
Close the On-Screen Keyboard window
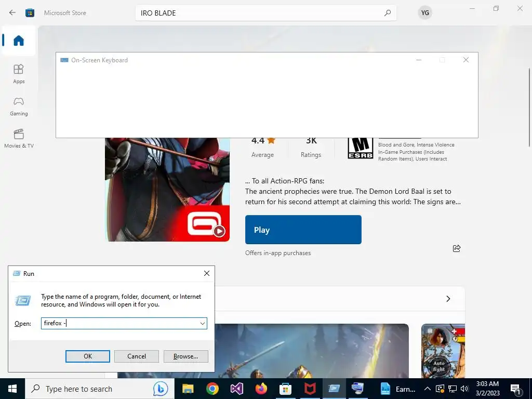[466, 60]
